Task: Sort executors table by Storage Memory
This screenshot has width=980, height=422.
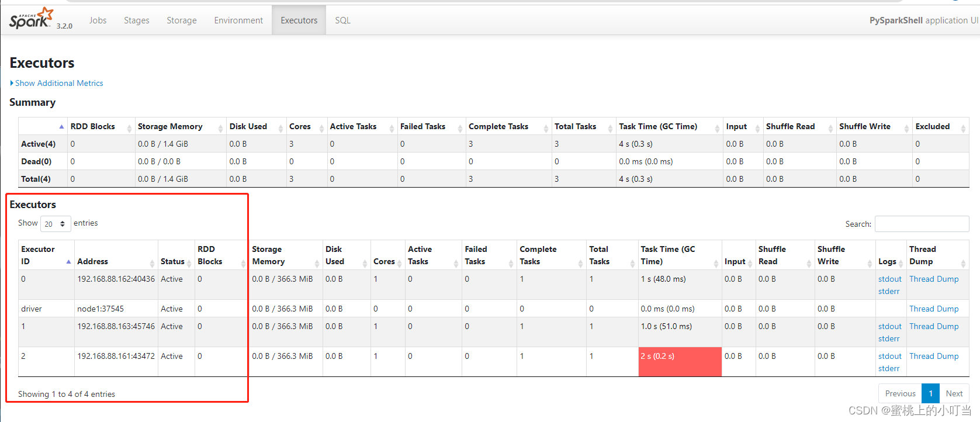Action: coord(286,255)
